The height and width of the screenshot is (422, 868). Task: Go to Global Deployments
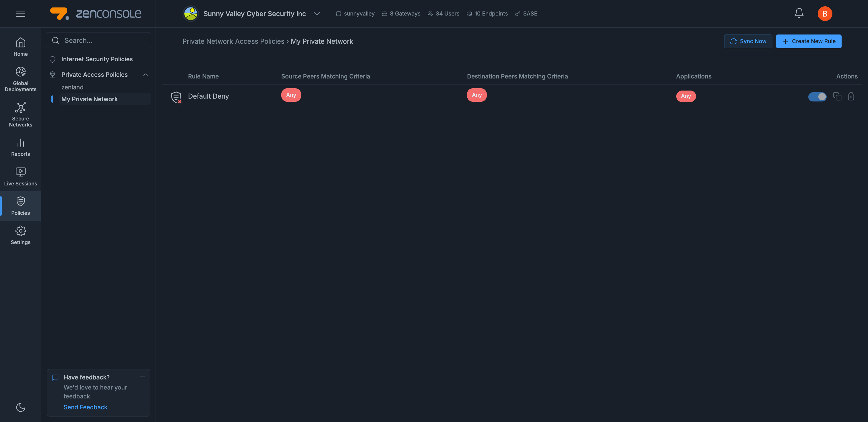coord(21,79)
